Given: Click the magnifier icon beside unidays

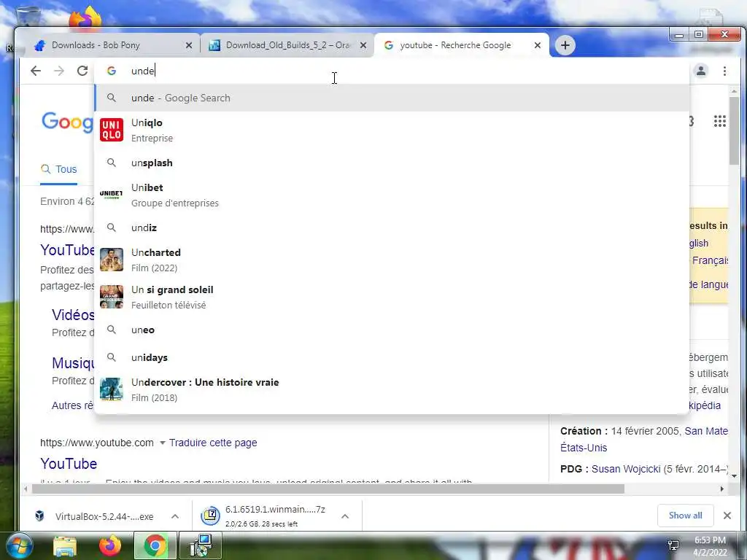Looking at the screenshot, I should [x=112, y=357].
